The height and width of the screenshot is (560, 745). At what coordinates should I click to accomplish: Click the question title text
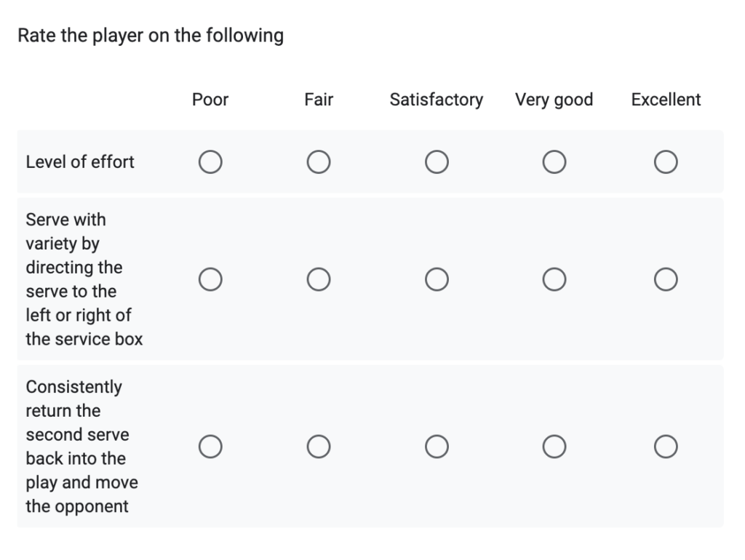point(150,35)
